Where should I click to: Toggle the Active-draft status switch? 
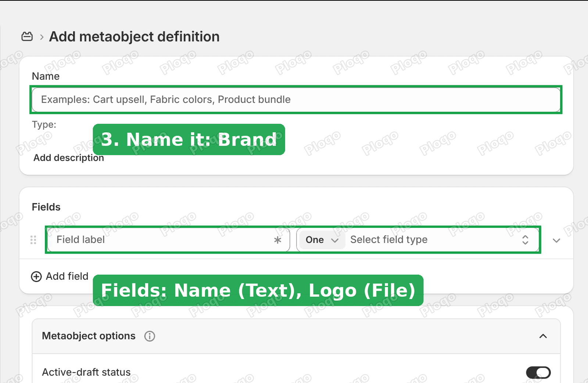(538, 372)
